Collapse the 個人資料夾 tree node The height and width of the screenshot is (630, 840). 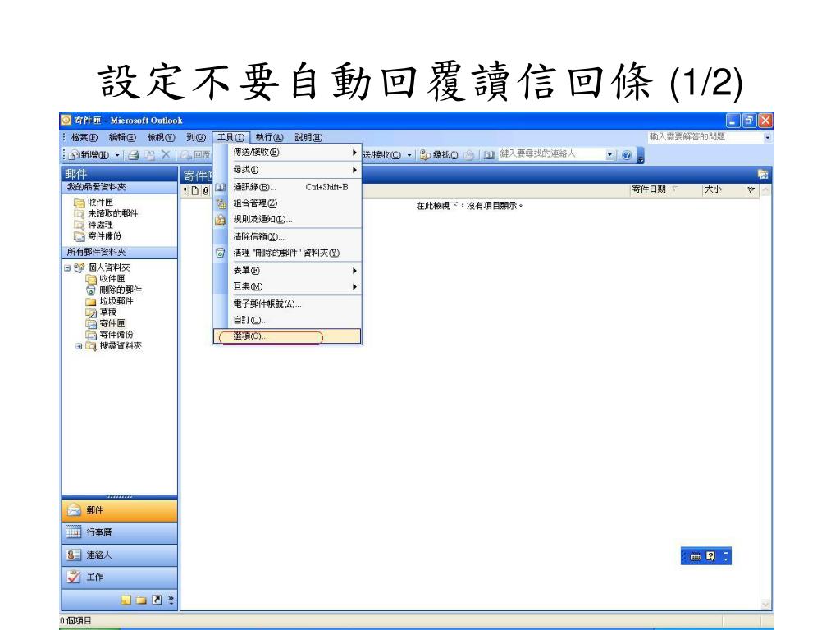point(67,267)
